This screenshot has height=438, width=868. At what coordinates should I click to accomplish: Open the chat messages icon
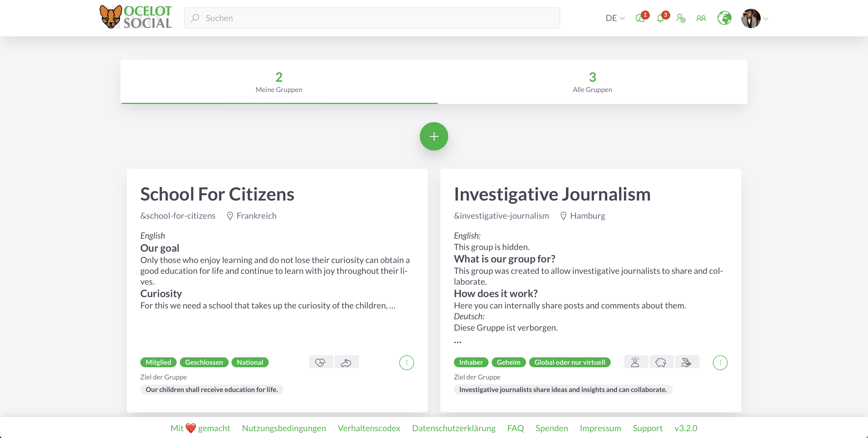tap(640, 18)
